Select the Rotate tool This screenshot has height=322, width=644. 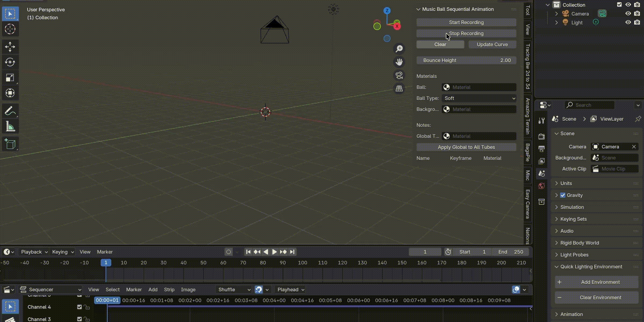pos(10,62)
